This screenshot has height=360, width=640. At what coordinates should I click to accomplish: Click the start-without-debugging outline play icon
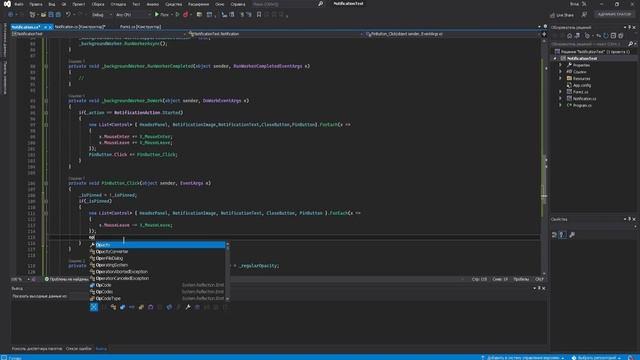click(177, 14)
